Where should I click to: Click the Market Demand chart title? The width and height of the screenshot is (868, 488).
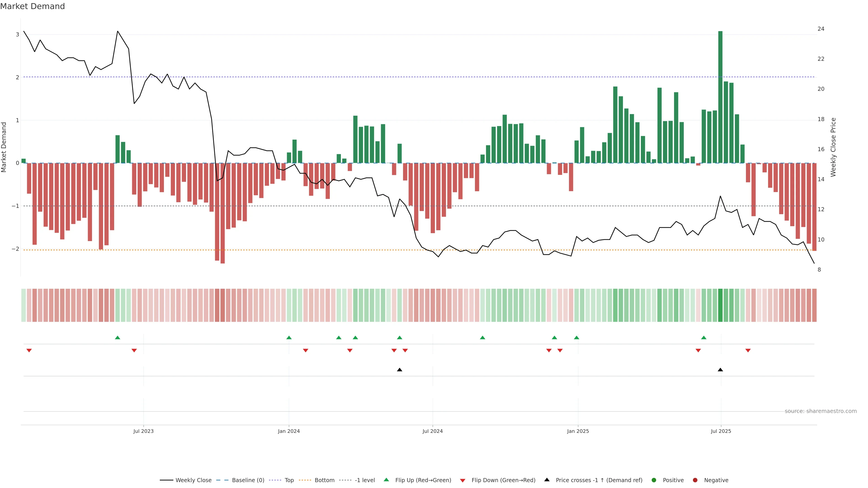click(x=32, y=6)
